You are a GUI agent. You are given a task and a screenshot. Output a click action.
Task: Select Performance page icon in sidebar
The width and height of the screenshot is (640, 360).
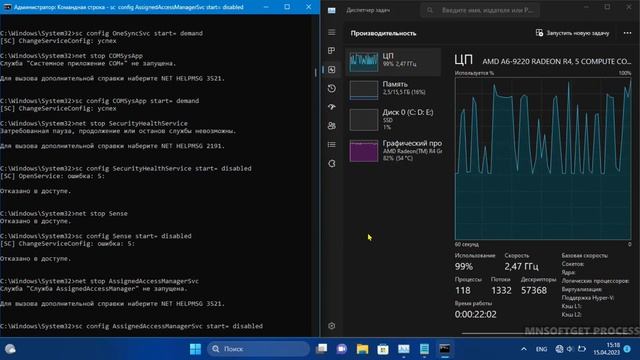pos(332,69)
